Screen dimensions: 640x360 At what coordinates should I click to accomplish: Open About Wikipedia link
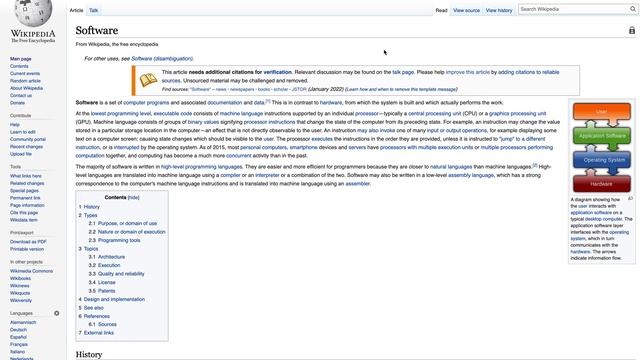pos(26,88)
